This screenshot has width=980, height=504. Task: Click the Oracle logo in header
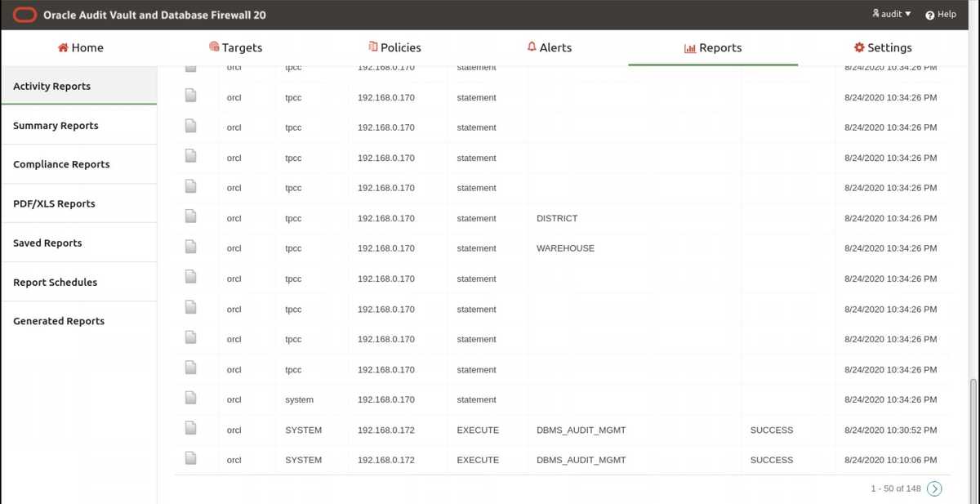click(24, 14)
